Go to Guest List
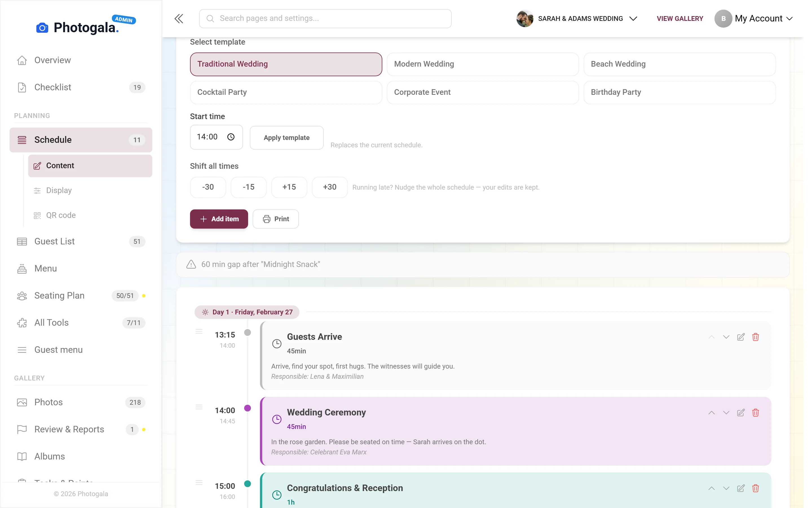812x508 pixels. click(x=81, y=241)
